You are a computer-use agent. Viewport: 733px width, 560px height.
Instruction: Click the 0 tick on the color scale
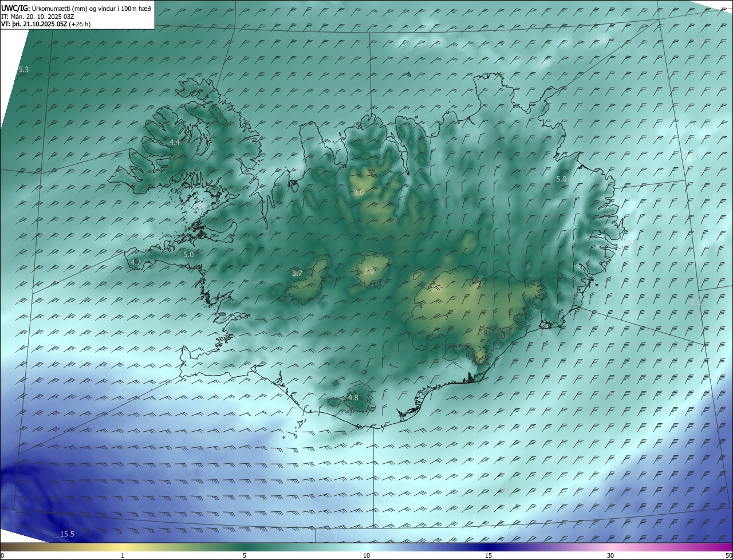2,555
